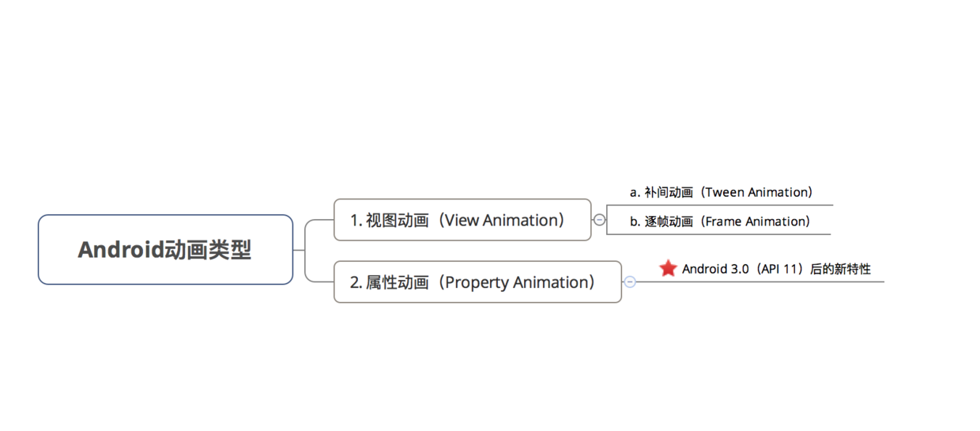
Task: Collapse the 属性动画 (Property Animation) branch
Action: [629, 282]
